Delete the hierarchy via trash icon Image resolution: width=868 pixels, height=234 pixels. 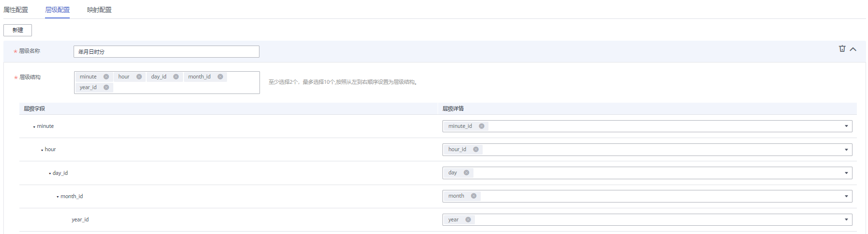842,48
